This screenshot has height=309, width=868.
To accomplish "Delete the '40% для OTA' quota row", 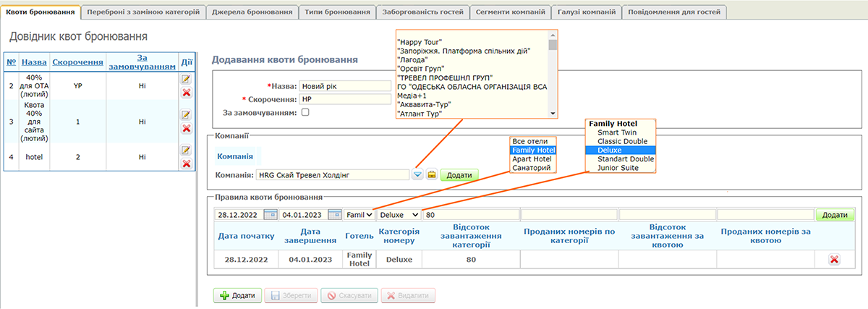I will [186, 93].
